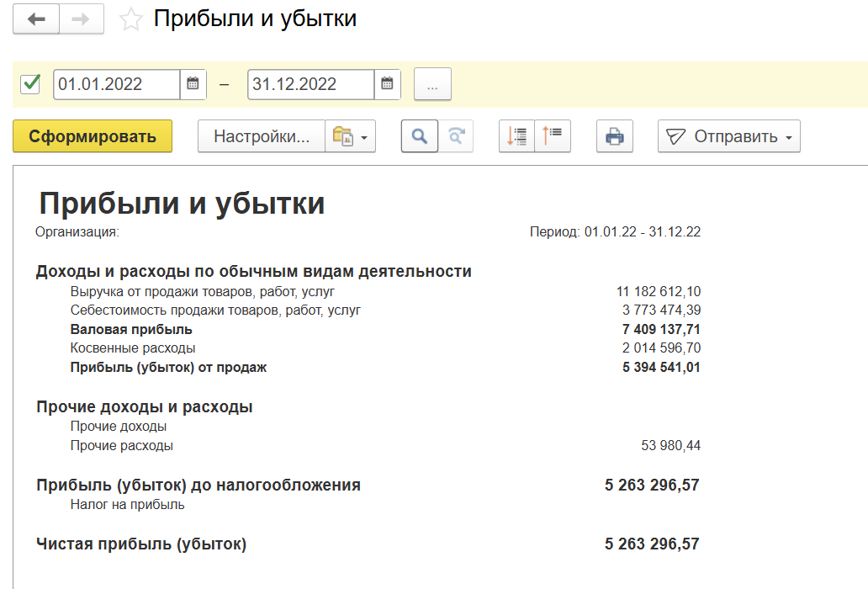Open calendar for the end date
The width and height of the screenshot is (868, 589).
click(x=387, y=84)
